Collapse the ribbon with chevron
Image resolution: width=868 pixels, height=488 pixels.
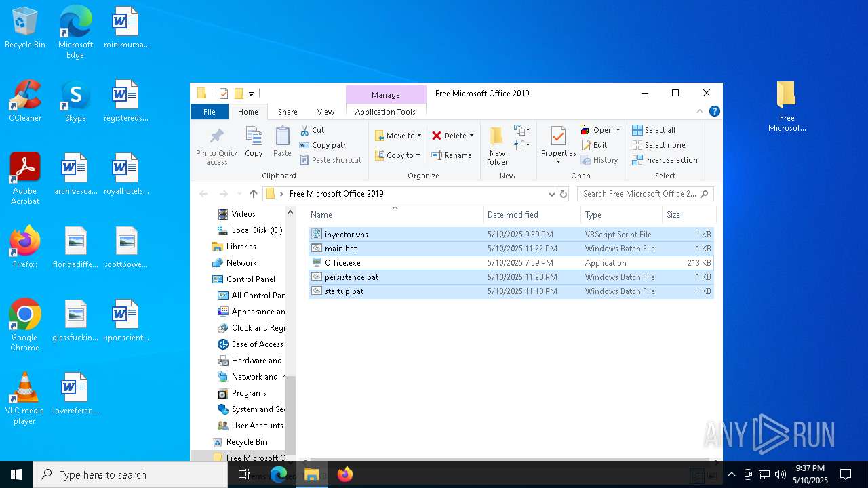coord(700,111)
